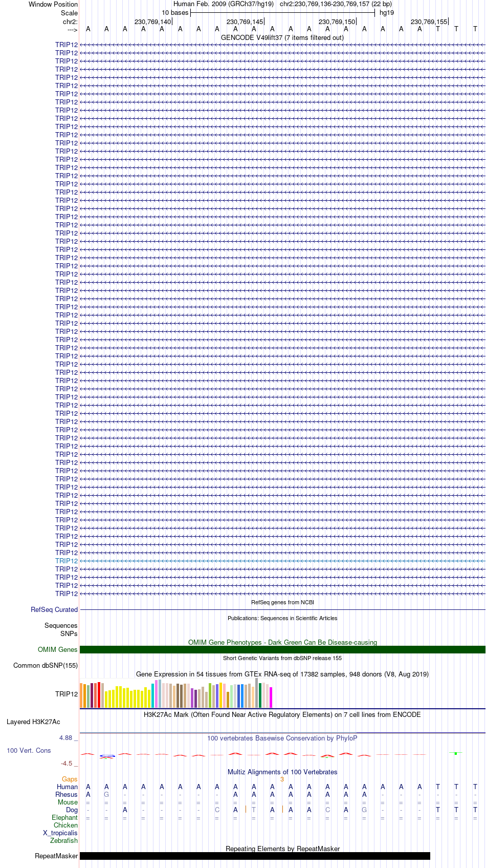Select the 'Scale' track label
Viewport: 486px width, 868px height.
coord(69,13)
